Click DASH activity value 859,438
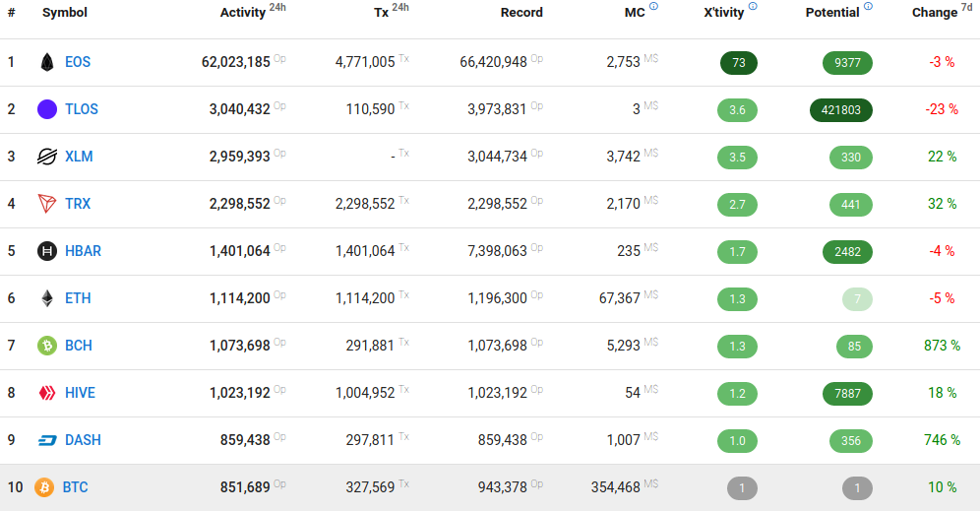Viewport: 980px width, 511px height. point(245,440)
